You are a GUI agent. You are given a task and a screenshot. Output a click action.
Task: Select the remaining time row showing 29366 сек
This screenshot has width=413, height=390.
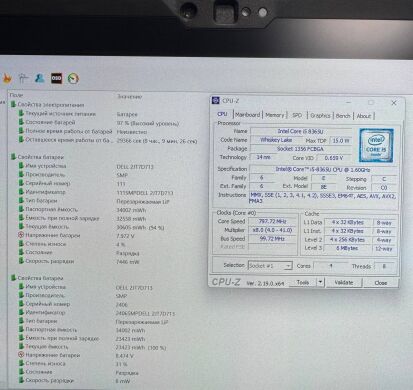pyautogui.click(x=108, y=141)
